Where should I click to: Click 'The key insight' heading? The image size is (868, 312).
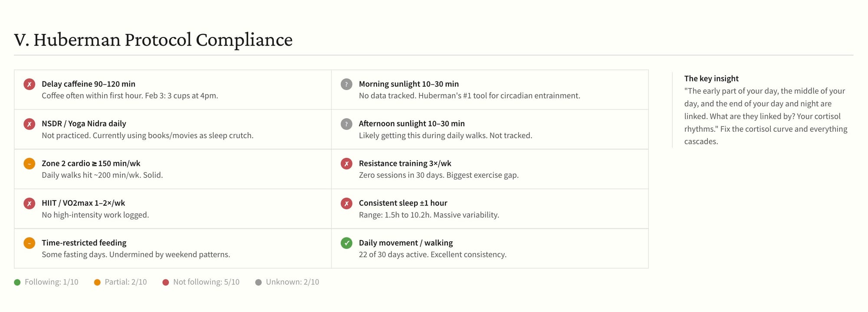pos(711,78)
